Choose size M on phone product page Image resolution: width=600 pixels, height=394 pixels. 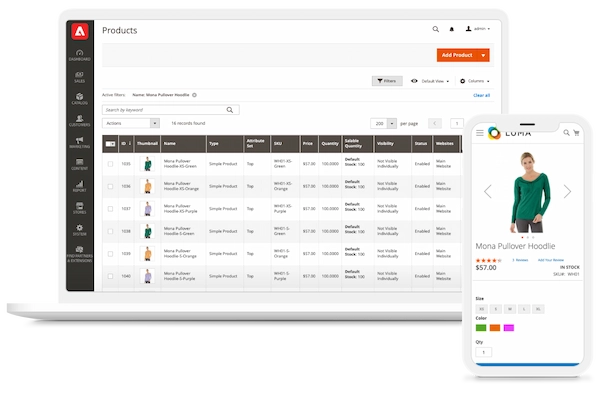click(x=510, y=309)
